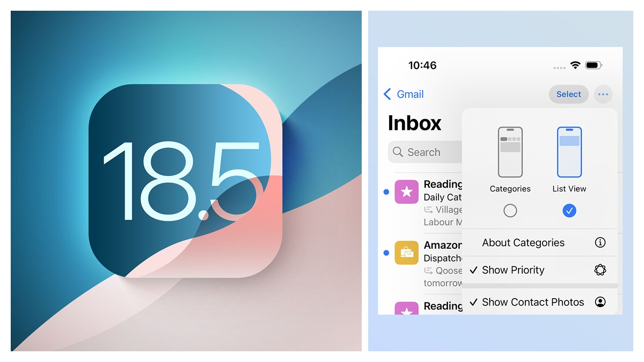Image resolution: width=644 pixels, height=362 pixels.
Task: Choose the Categories phone layout thumbnail
Action: tap(510, 152)
